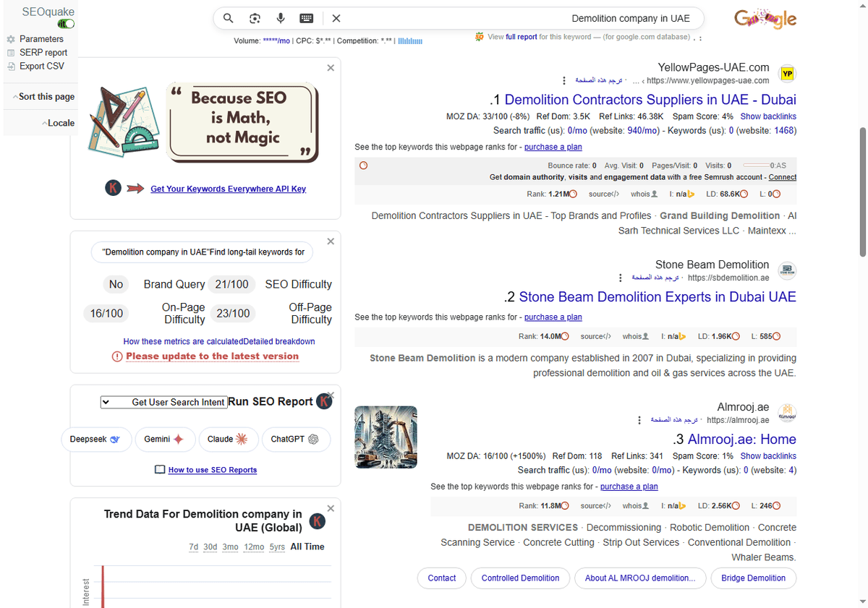Screen dimensions: 868x608
Task: Click Export CSV in SEOquake sidebar
Action: coord(42,66)
